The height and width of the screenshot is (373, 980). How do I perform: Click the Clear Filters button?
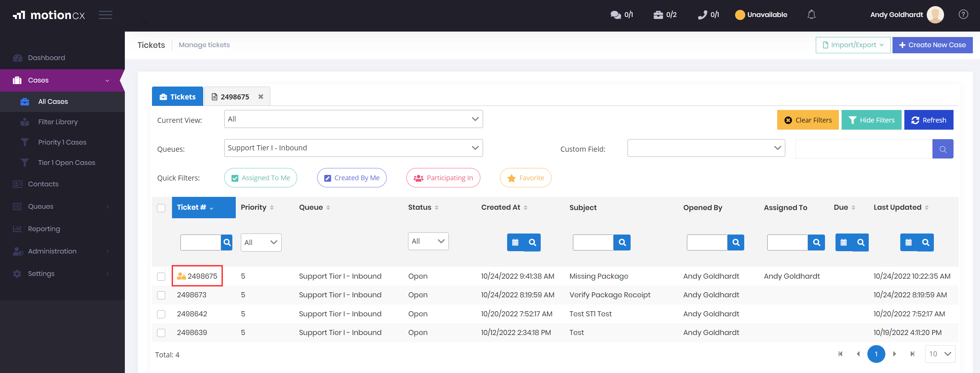(808, 120)
